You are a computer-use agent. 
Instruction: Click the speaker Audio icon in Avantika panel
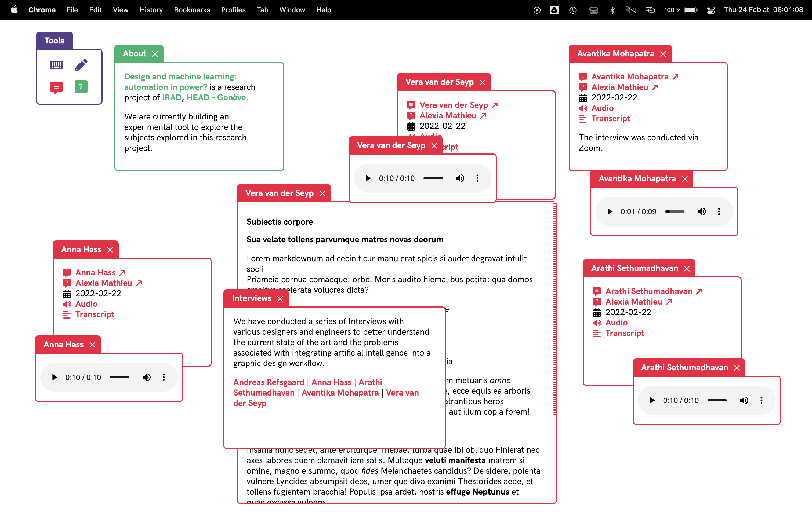(583, 108)
